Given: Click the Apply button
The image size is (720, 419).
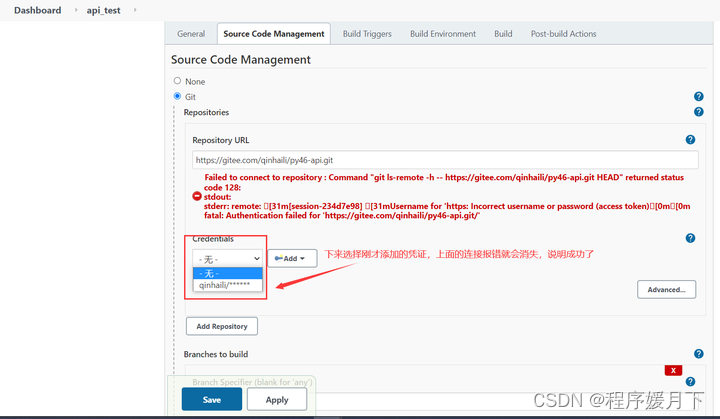Looking at the screenshot, I should [277, 399].
